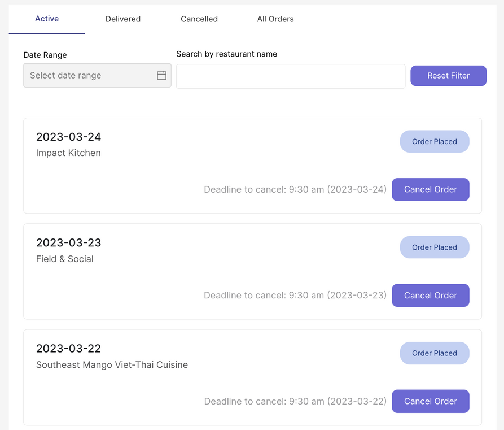
Task: Cancel the Field & Social order
Action: point(430,296)
